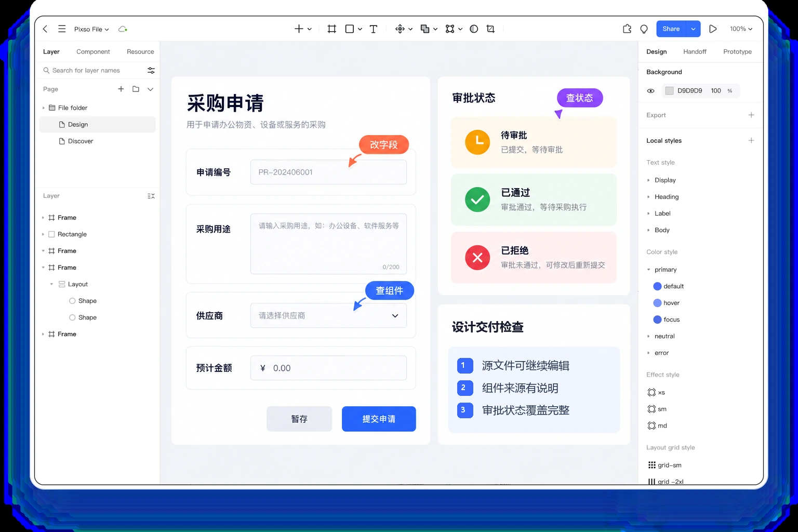The width and height of the screenshot is (798, 532).
Task: Click the vector edit nodes icon
Action: coord(450,29)
